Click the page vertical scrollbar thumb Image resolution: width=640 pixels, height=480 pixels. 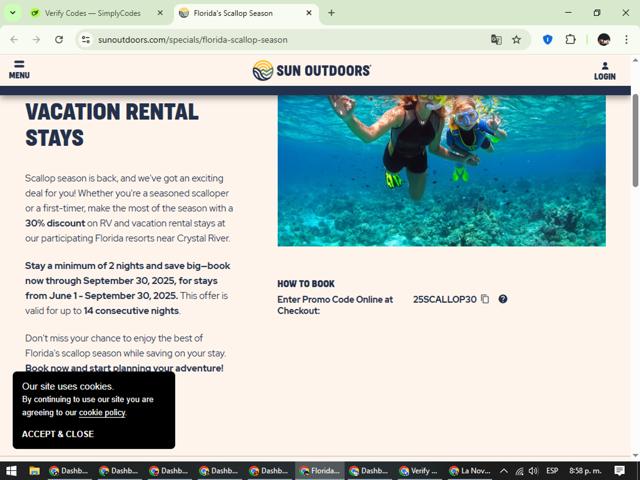636,140
